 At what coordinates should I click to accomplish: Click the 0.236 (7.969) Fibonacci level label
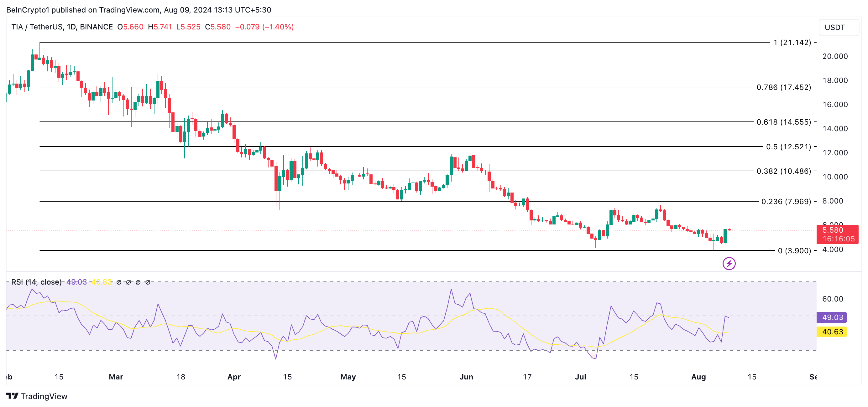tap(786, 201)
